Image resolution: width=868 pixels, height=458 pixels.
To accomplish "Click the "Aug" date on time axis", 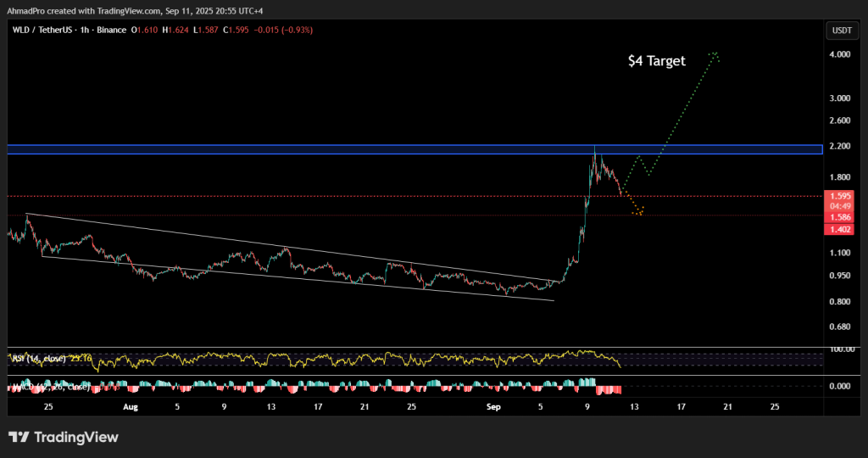I will click(x=130, y=407).
